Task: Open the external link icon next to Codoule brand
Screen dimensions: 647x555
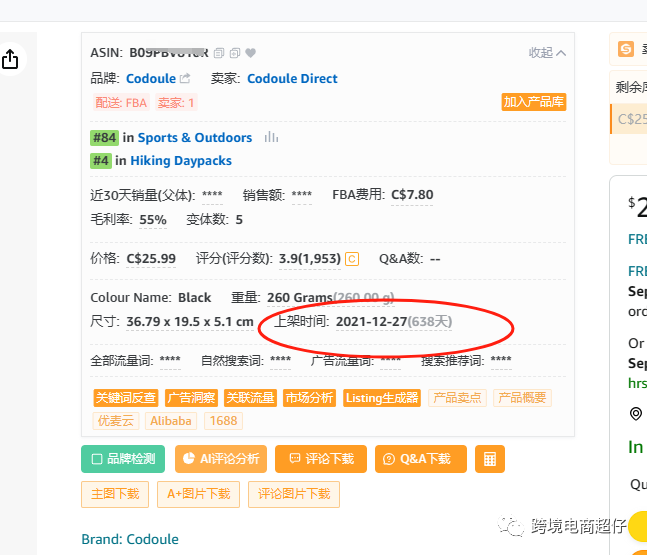Action: tap(185, 79)
